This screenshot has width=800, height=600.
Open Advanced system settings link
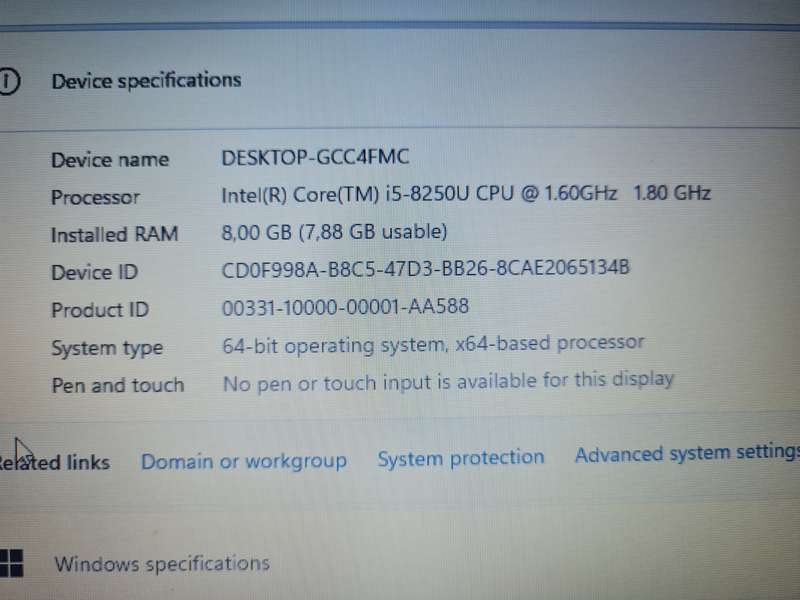pyautogui.click(x=687, y=453)
